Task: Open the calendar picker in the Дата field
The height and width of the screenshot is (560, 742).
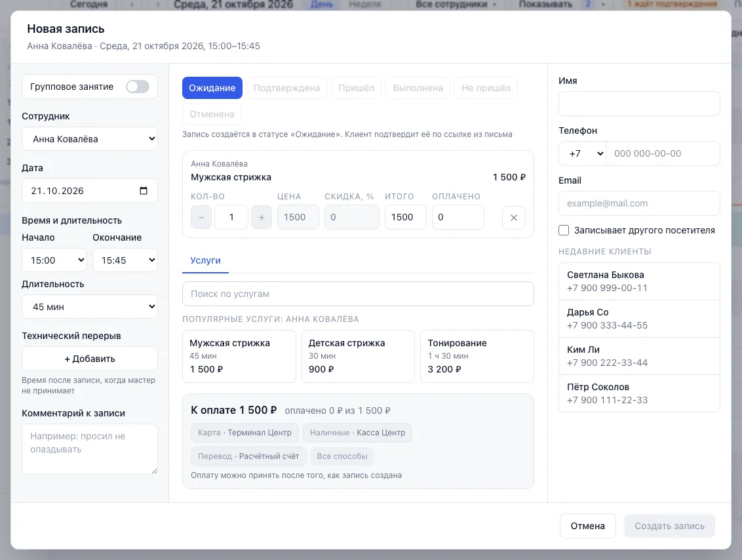Action: [x=144, y=191]
